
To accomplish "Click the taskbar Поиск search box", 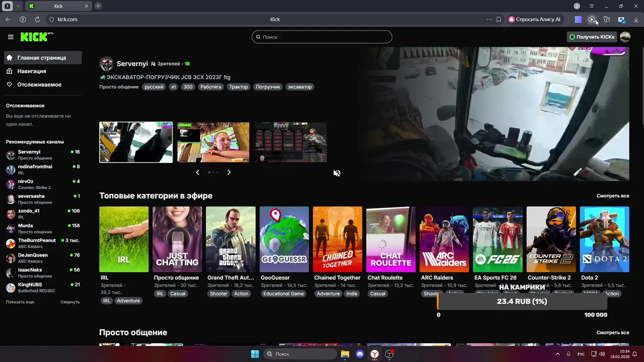I will tap(300, 354).
